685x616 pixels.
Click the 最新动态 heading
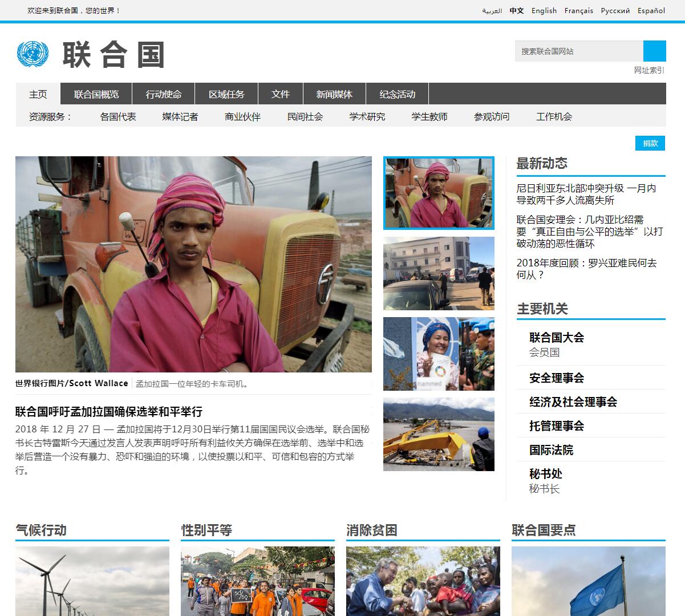542,163
